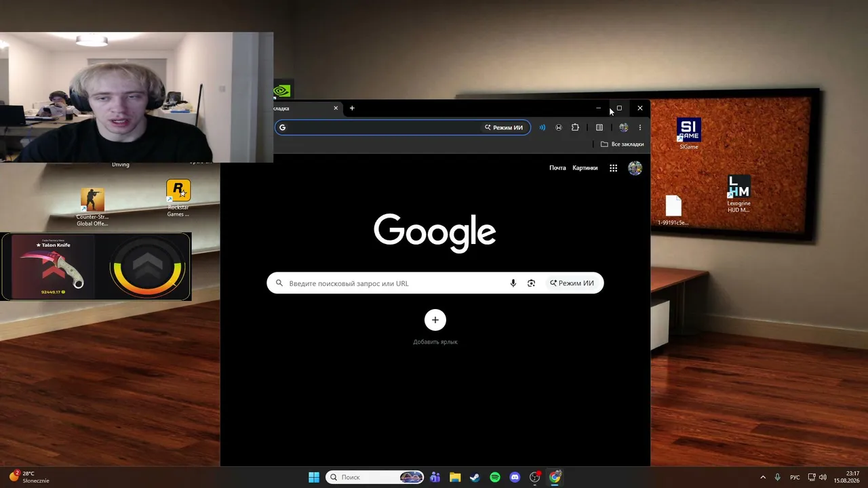Switch to Chrome on the taskbar
This screenshot has width=868, height=488.
tap(555, 477)
